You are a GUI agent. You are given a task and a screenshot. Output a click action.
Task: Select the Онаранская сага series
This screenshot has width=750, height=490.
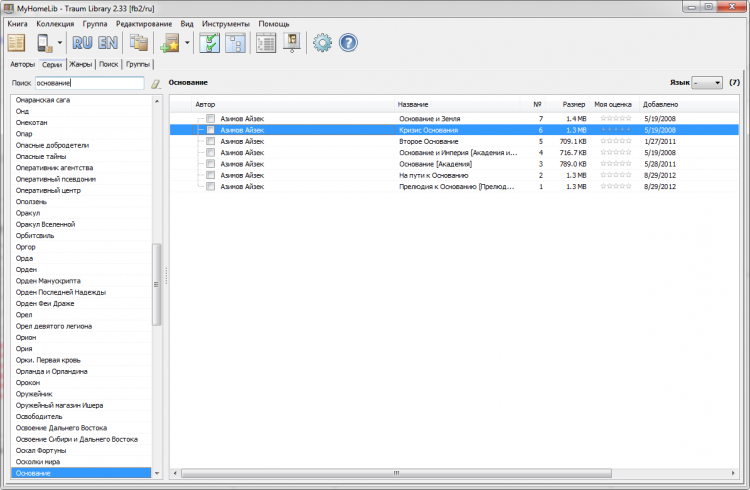pyautogui.click(x=81, y=100)
